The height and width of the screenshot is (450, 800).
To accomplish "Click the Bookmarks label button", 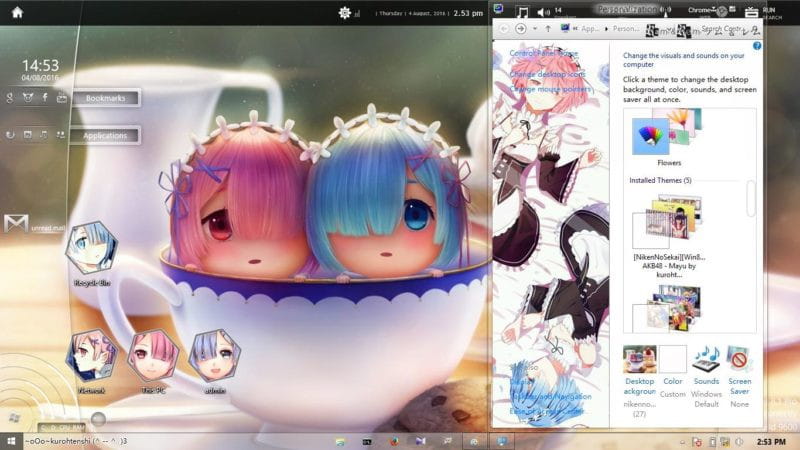I will pos(106,98).
